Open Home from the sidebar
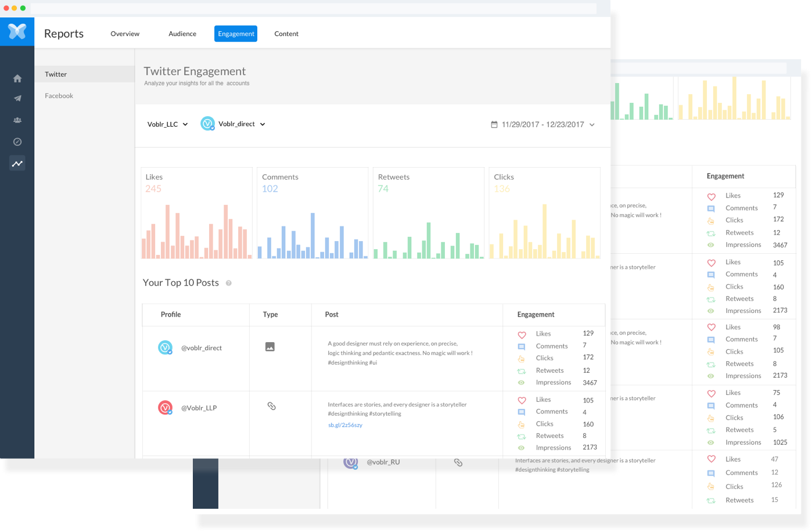Image resolution: width=812 pixels, height=532 pixels. tap(17, 78)
